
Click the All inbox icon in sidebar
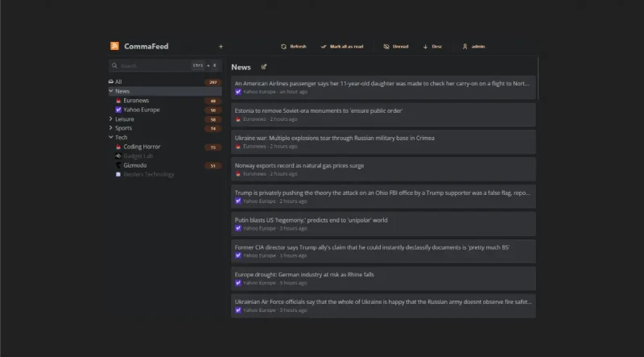(x=111, y=81)
